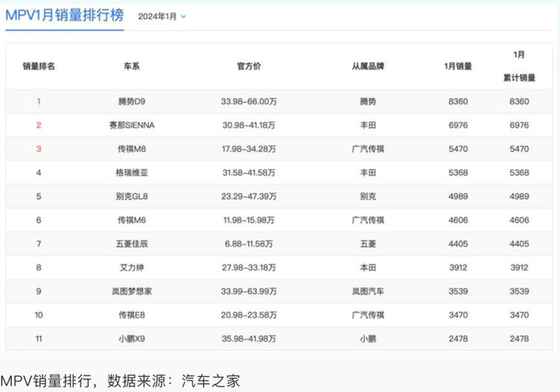Select 4606 in the 累计销量 column
Image resolution: width=560 pixels, height=392 pixels.
(519, 220)
